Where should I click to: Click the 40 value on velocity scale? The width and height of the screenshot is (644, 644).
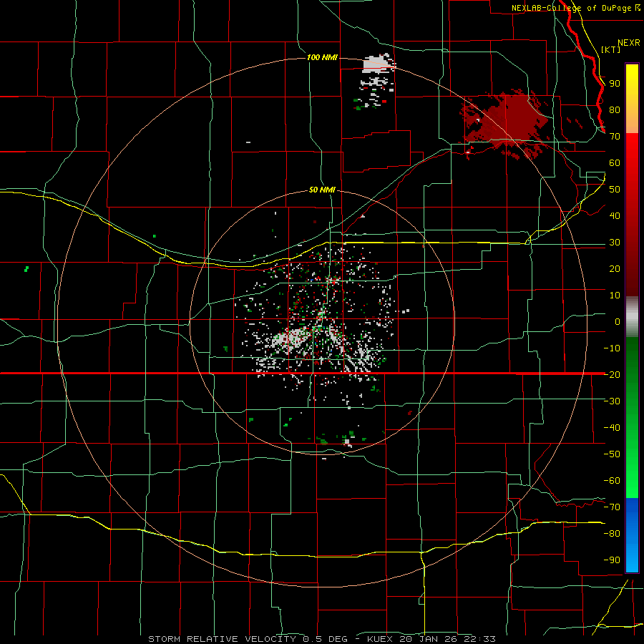pos(615,215)
